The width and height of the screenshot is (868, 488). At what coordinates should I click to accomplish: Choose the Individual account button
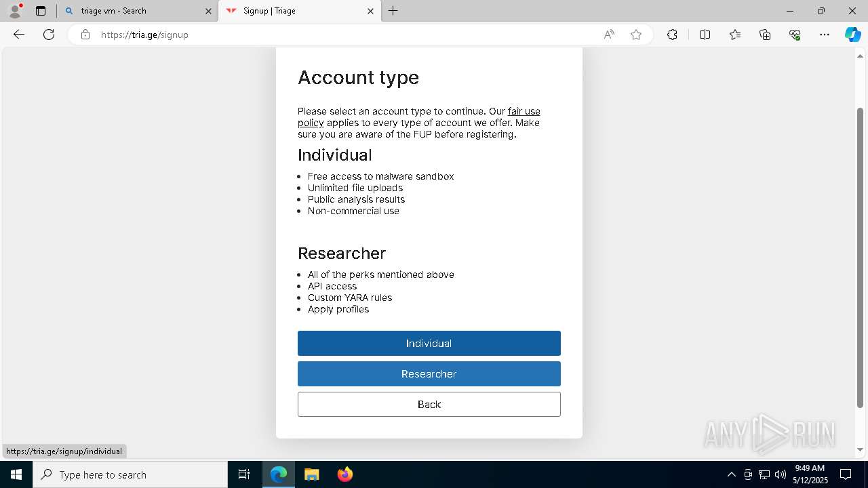(429, 343)
